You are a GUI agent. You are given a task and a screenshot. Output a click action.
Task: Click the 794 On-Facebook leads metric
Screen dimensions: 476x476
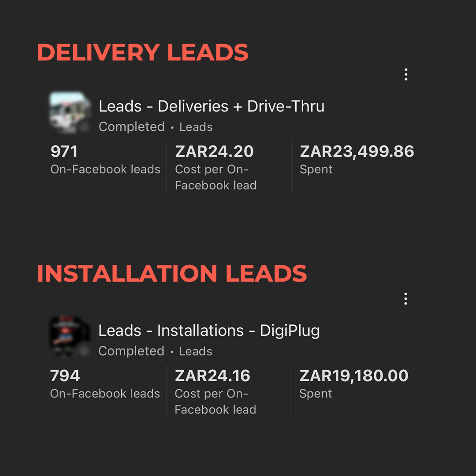pos(65,376)
